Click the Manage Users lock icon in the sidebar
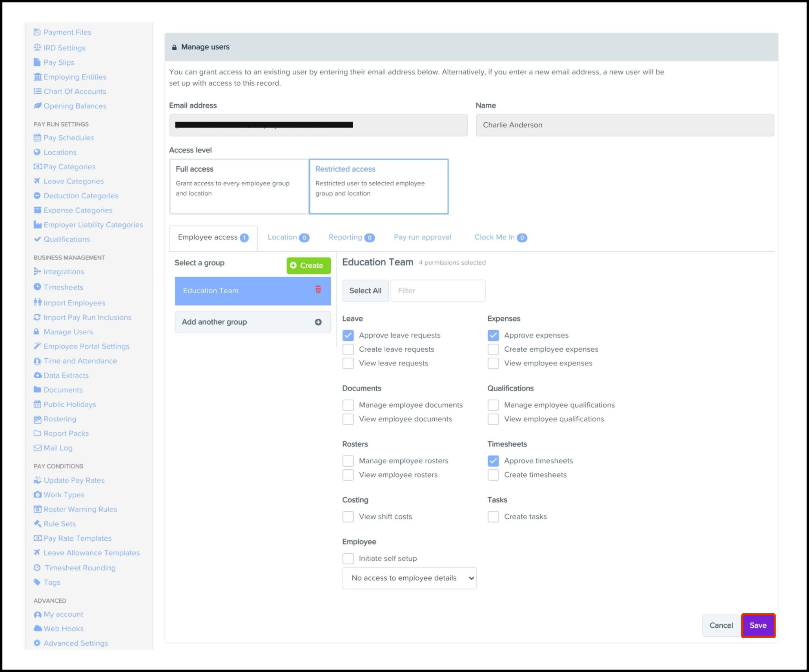This screenshot has height=672, width=809. click(36, 332)
